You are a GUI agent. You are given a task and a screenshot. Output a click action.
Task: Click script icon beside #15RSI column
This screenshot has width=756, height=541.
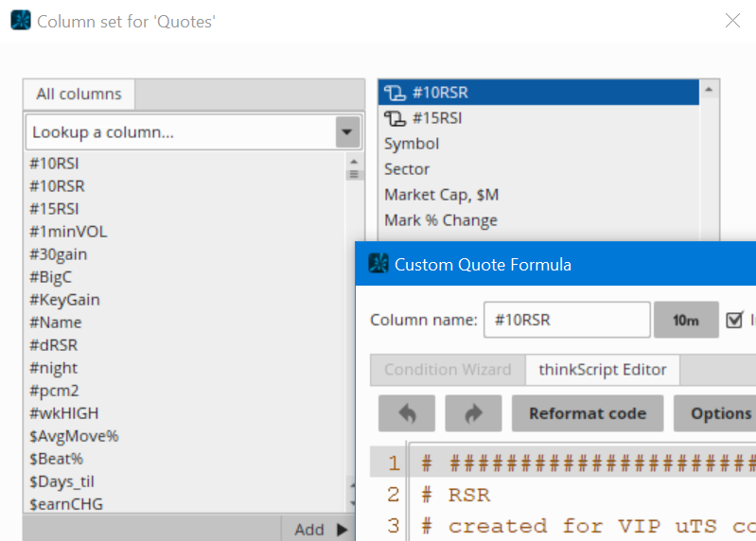pyautogui.click(x=395, y=118)
